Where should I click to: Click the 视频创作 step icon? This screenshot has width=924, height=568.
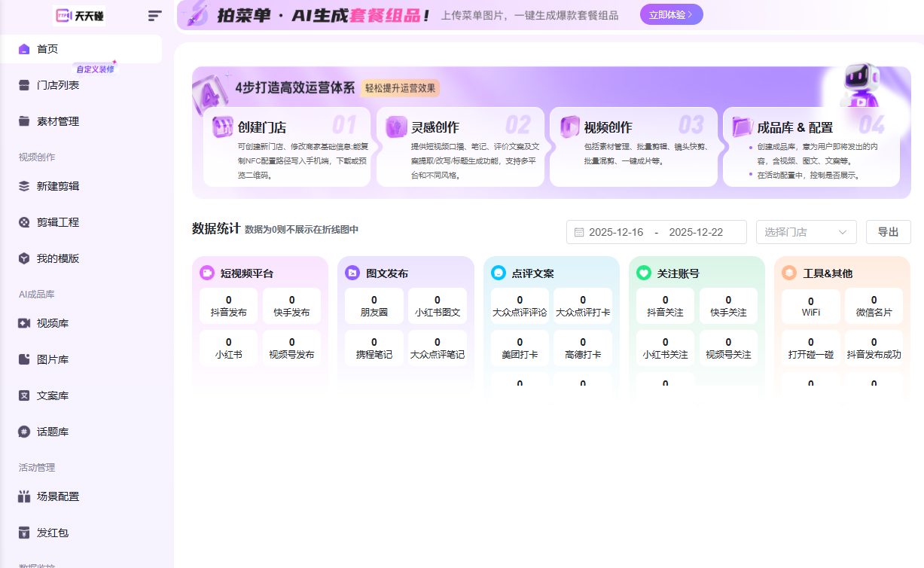coord(569,127)
